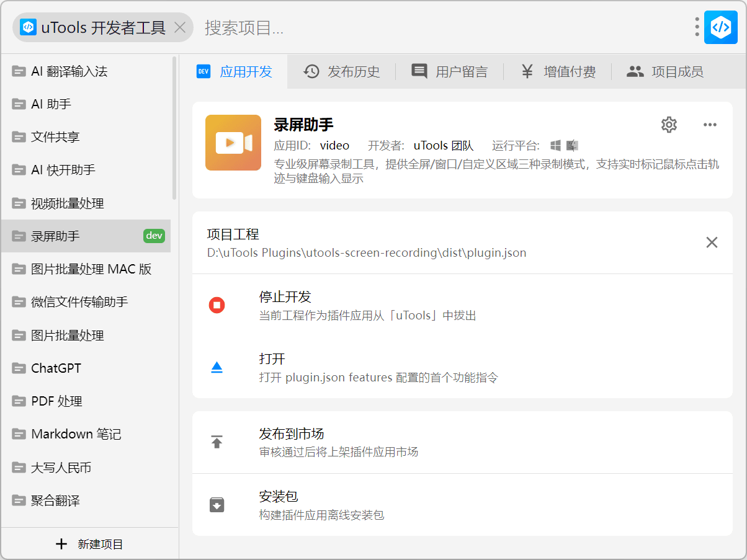
Task: Click the red 停止开发 stop icon
Action: click(217, 305)
